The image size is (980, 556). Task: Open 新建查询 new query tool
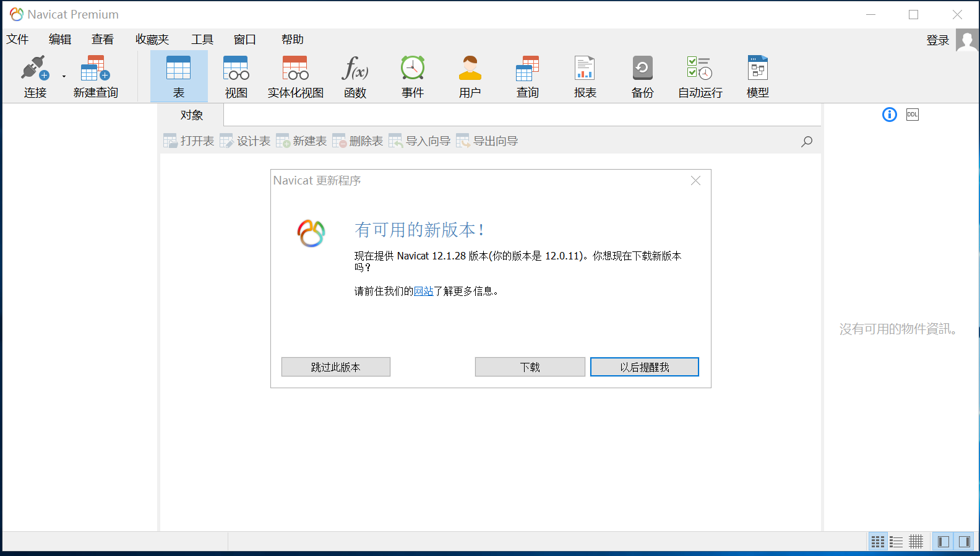95,77
